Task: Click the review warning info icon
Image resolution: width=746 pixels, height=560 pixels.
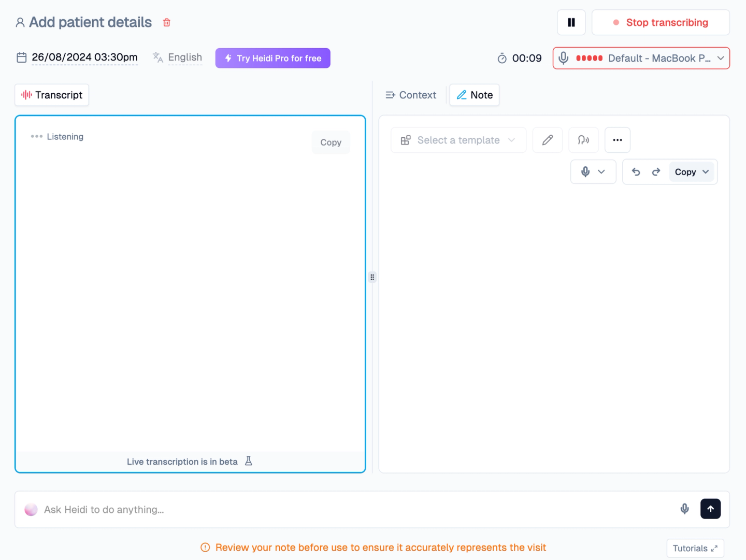Action: (205, 548)
